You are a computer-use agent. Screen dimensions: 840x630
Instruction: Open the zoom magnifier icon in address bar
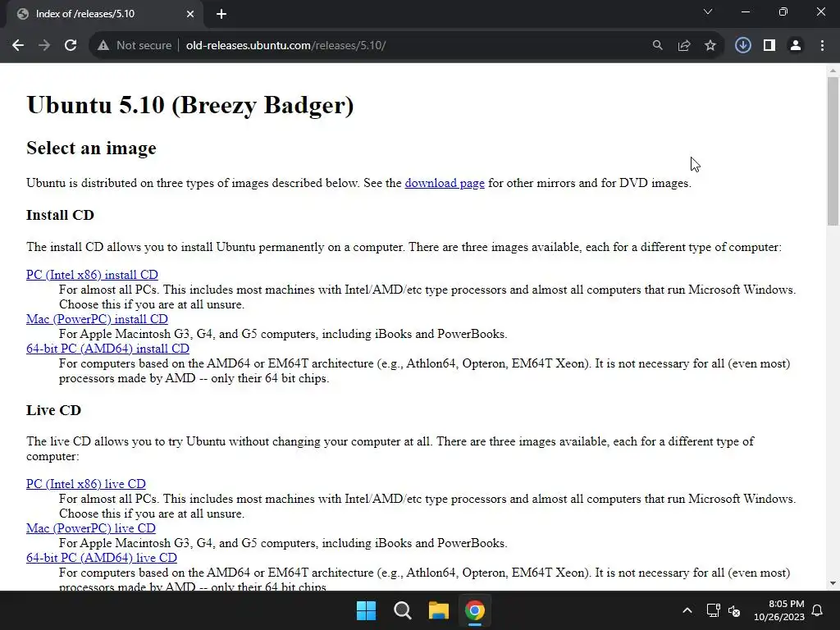[657, 46]
